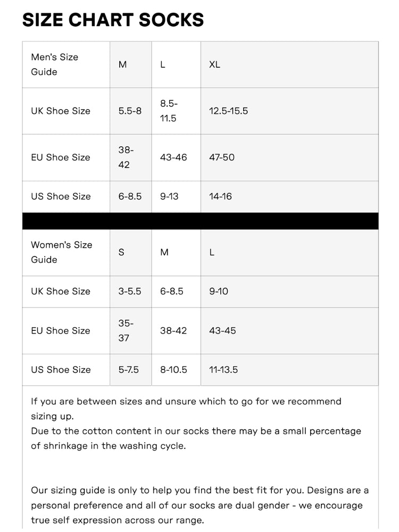Click the men's US 14-16 cell

(289, 196)
